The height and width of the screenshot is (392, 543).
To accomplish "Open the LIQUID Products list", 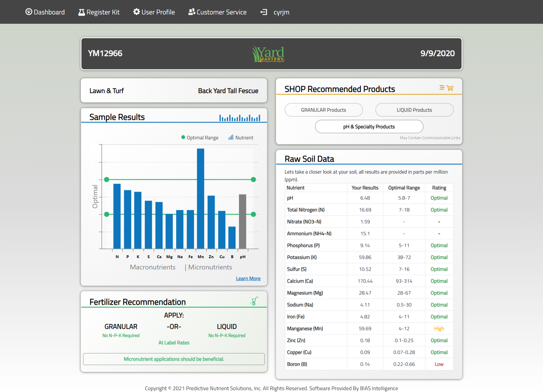I will pos(414,110).
